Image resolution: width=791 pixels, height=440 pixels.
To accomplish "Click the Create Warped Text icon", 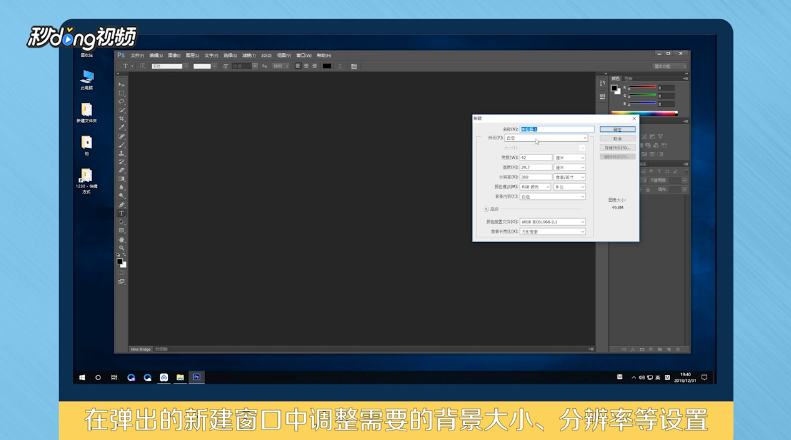I will (340, 66).
